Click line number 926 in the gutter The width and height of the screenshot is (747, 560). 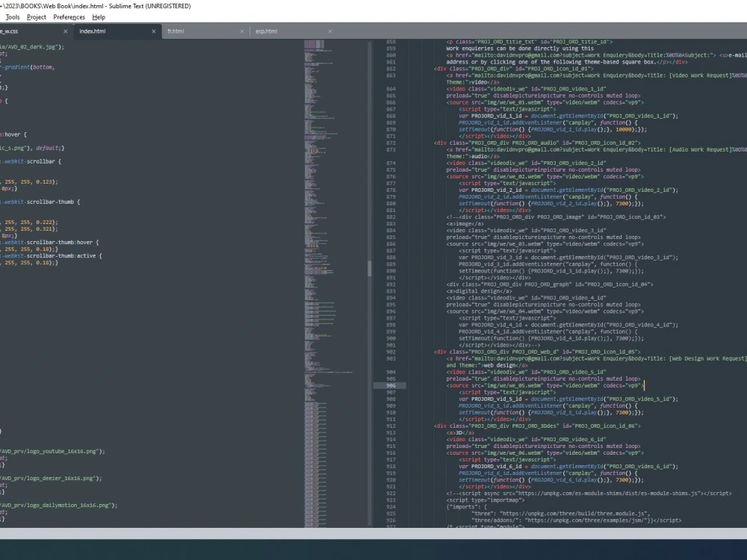pos(391,520)
